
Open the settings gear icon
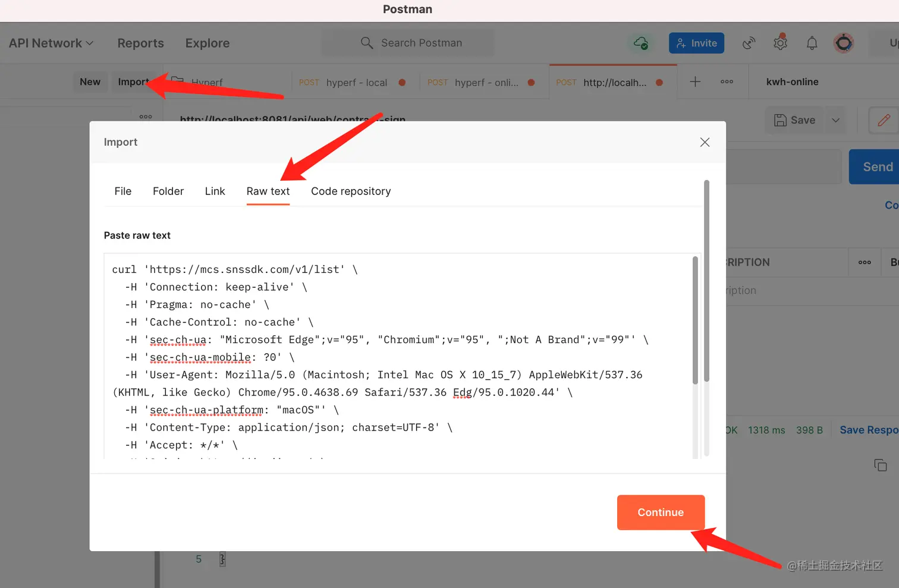[780, 43]
